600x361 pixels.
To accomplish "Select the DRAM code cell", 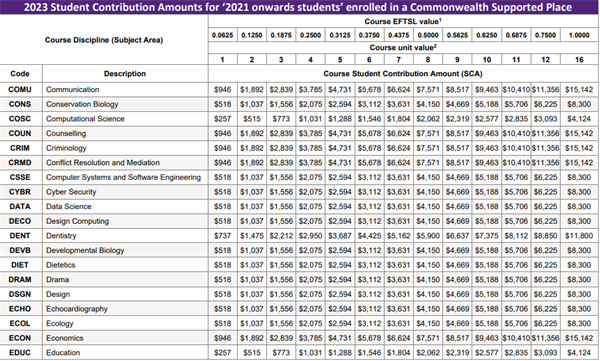I will 20,279.
